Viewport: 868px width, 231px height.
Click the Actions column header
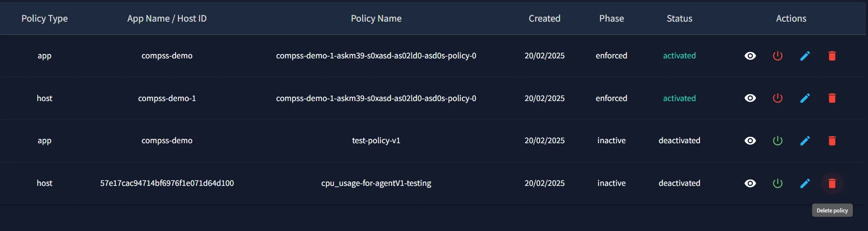pyautogui.click(x=791, y=18)
